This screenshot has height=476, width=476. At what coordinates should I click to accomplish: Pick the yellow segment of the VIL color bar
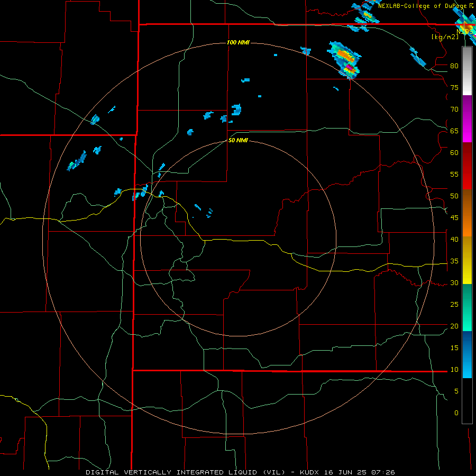coord(467,260)
